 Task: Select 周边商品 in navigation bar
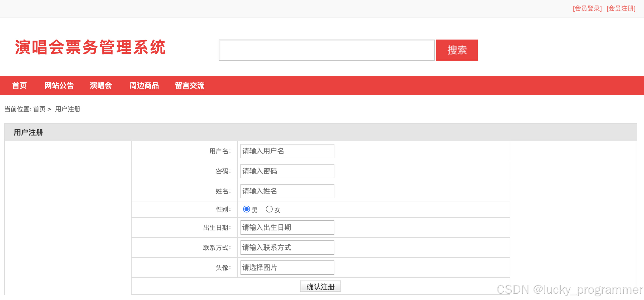pos(144,85)
